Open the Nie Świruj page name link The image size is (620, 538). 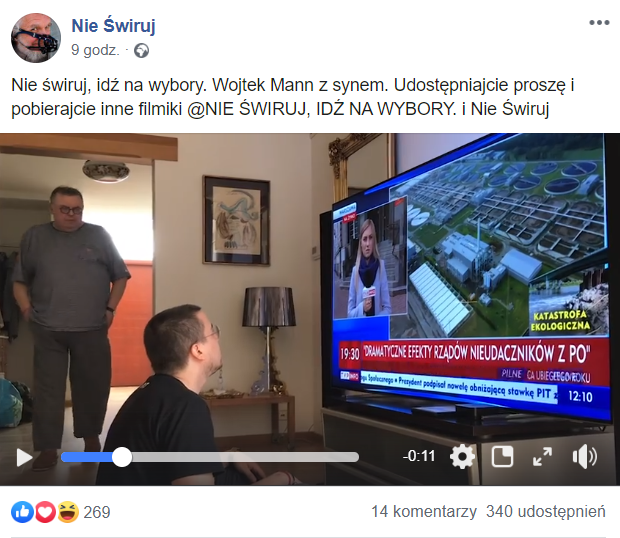pyautogui.click(x=113, y=26)
